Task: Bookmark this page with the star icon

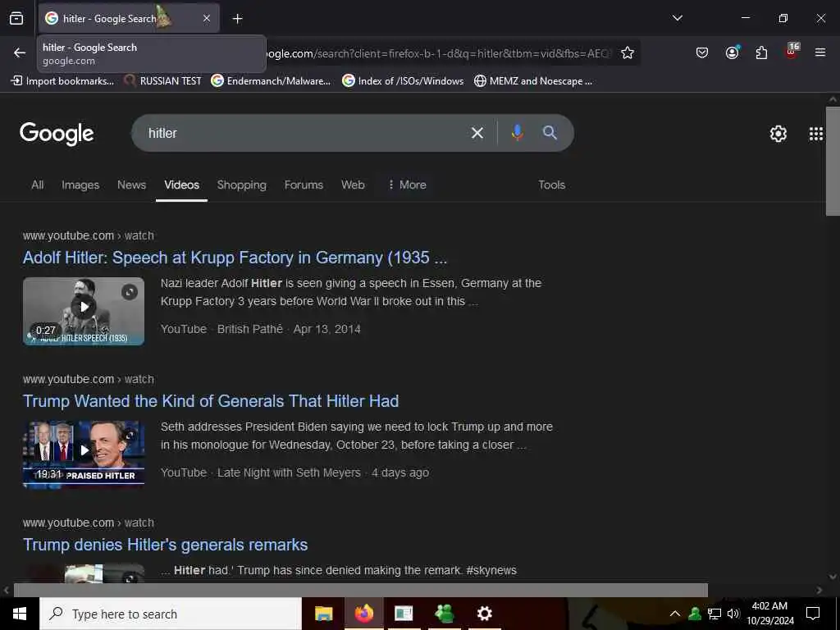Action: pyautogui.click(x=628, y=52)
